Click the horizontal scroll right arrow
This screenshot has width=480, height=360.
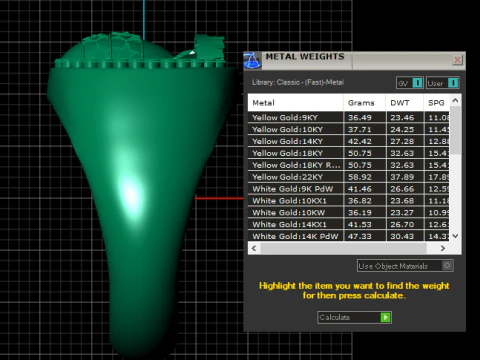tap(443, 248)
